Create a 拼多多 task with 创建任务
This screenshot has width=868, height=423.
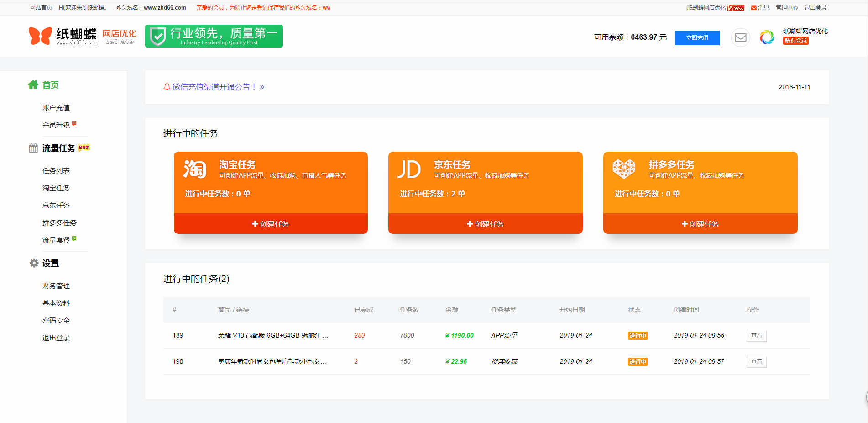point(701,224)
